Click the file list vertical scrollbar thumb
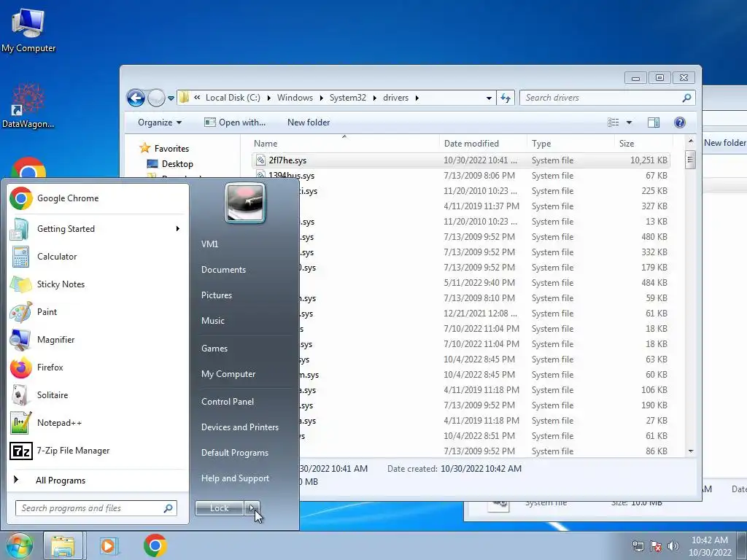 (690, 160)
